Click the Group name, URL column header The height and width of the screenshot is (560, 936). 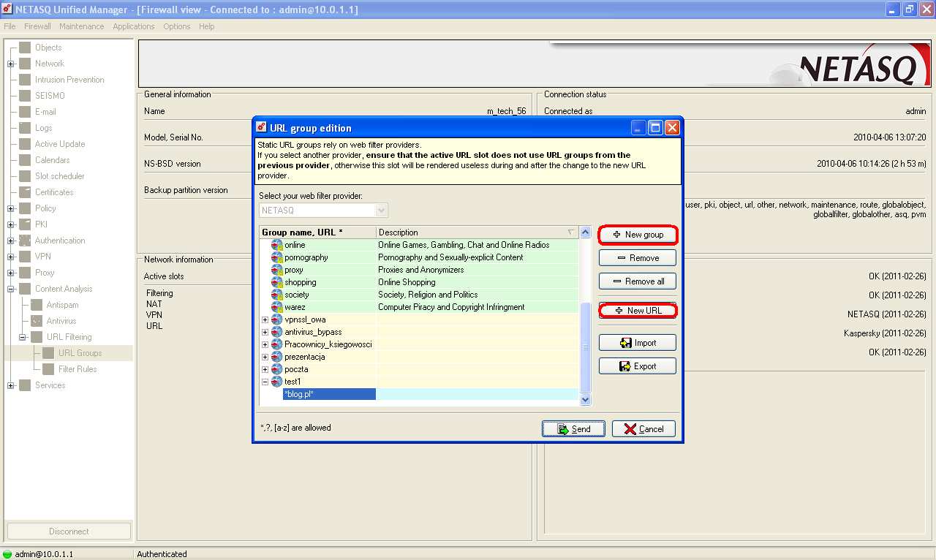pyautogui.click(x=318, y=232)
